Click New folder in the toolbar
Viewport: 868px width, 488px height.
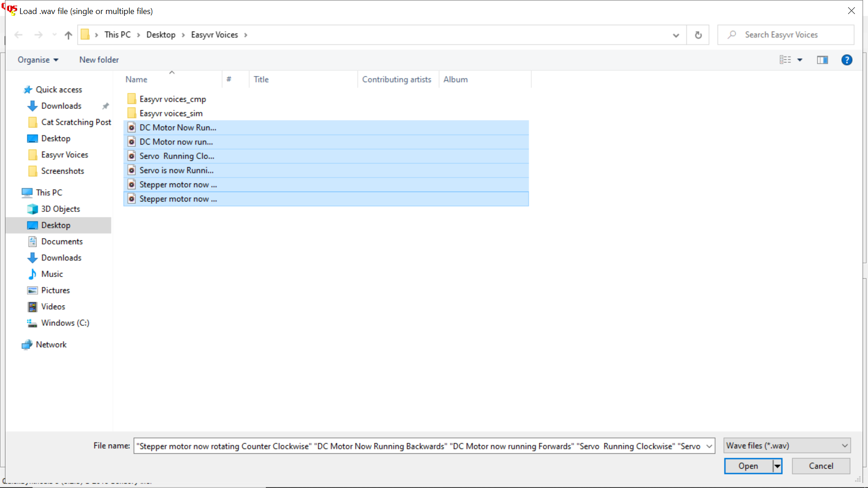click(x=99, y=60)
